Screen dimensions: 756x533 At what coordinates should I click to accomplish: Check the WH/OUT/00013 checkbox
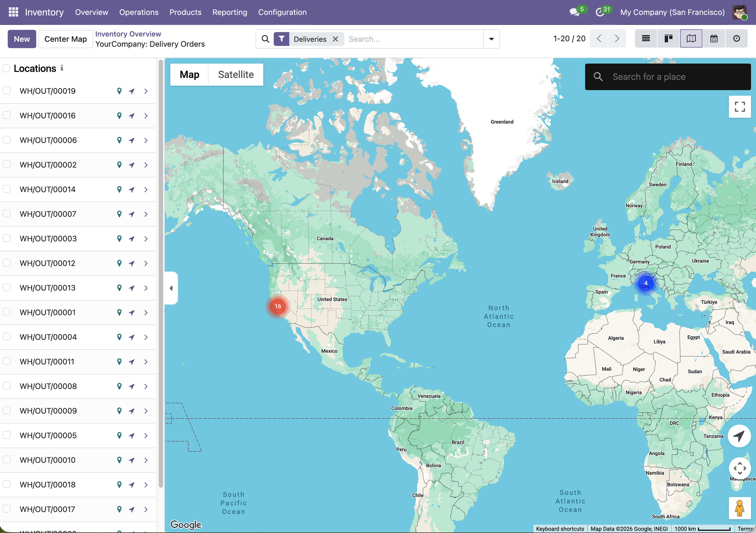click(7, 287)
